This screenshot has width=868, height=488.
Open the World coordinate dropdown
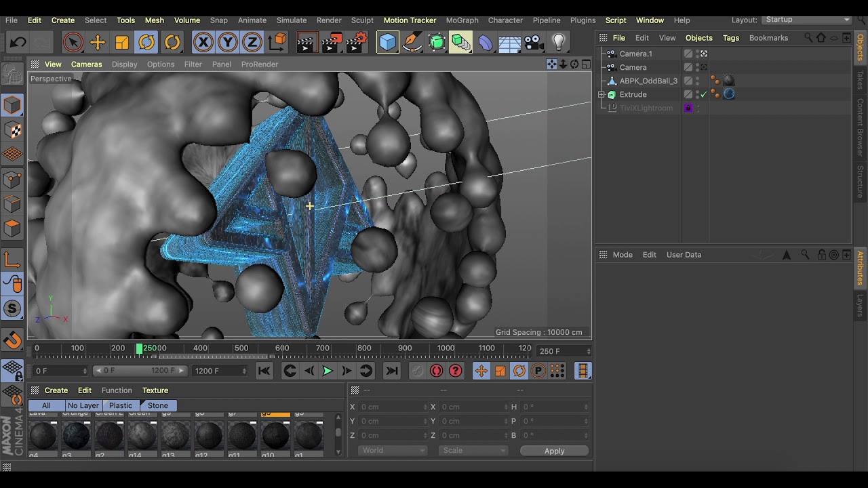[392, 451]
